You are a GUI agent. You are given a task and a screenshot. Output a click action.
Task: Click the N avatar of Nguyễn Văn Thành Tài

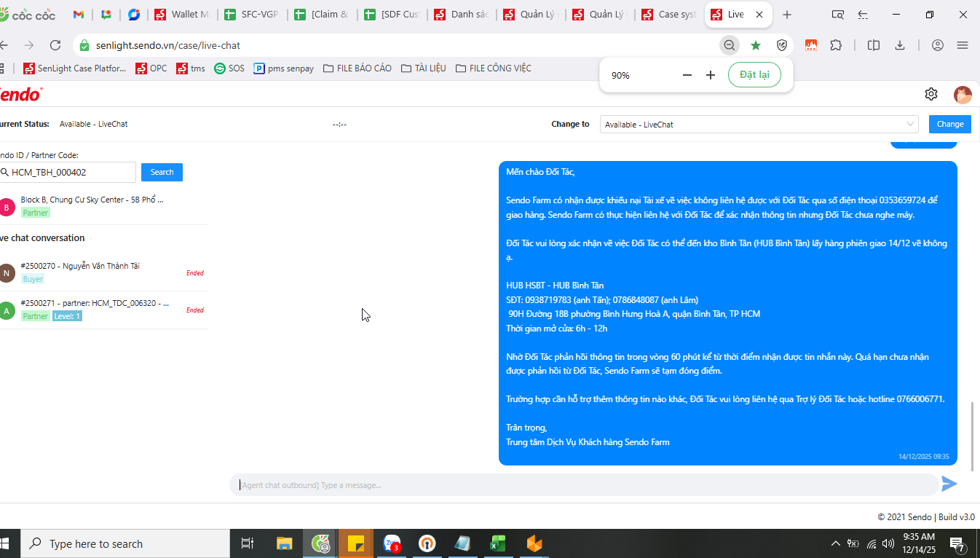pos(7,273)
